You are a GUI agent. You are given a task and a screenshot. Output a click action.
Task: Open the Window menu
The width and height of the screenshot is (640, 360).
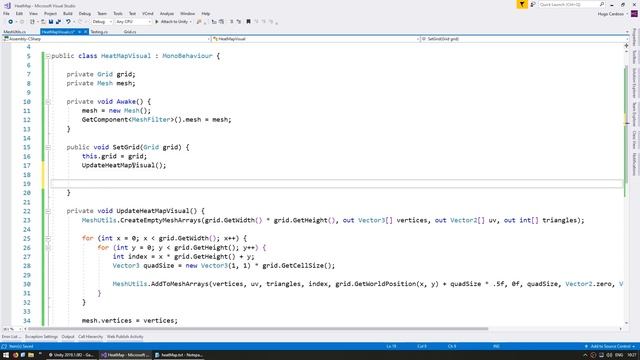pos(187,13)
